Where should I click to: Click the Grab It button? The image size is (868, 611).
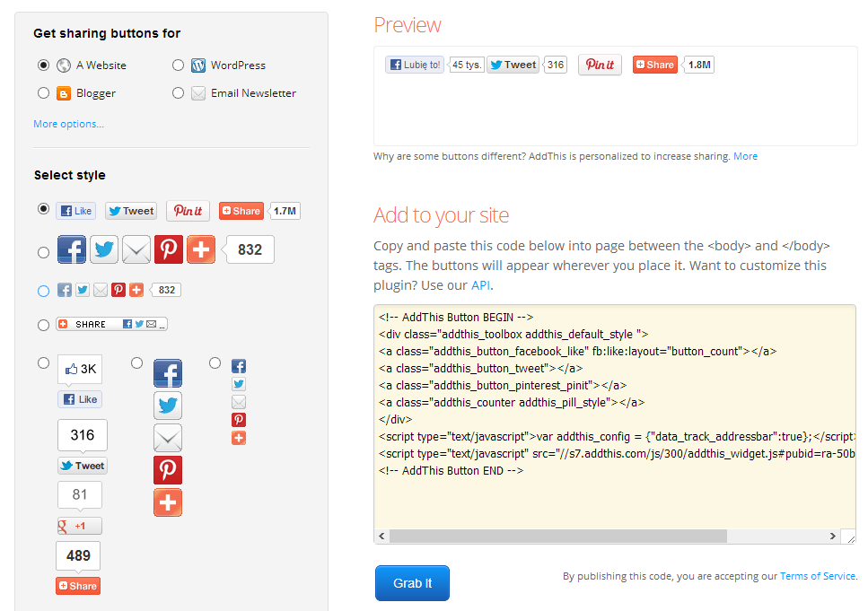[x=412, y=583]
